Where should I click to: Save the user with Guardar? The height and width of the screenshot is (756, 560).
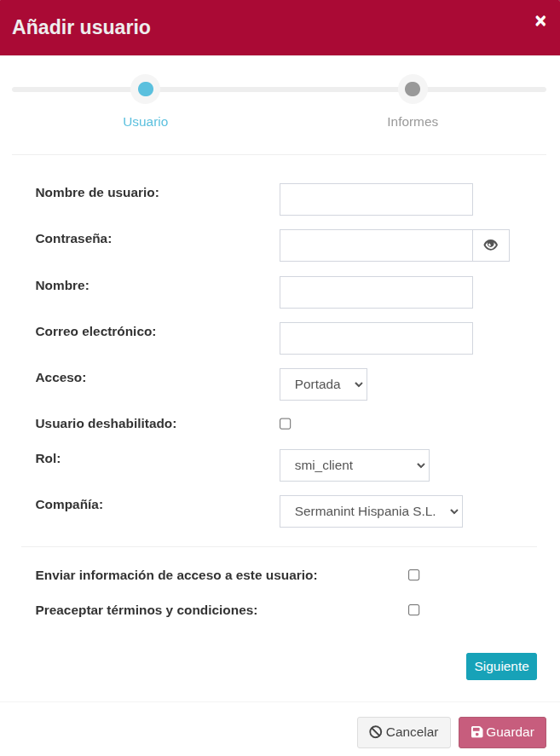502,732
